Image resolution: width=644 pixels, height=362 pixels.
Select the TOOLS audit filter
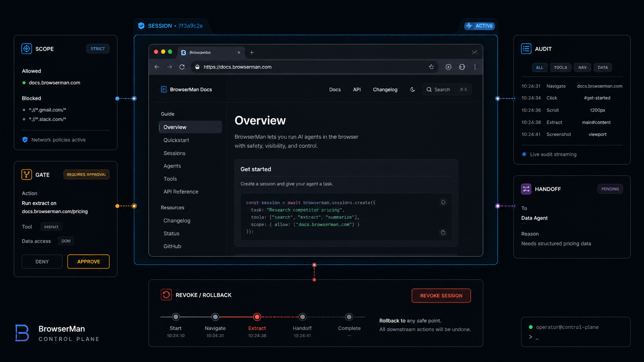tap(560, 67)
